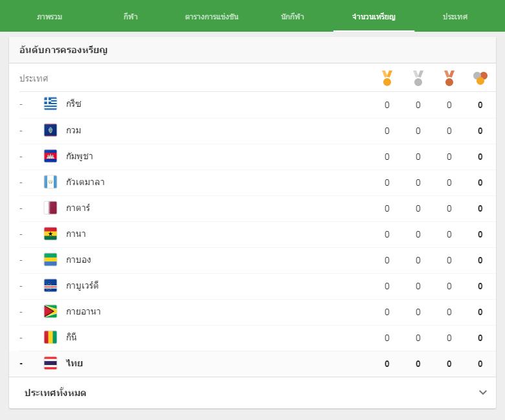Switch to the นักกีฬา tab

click(293, 16)
